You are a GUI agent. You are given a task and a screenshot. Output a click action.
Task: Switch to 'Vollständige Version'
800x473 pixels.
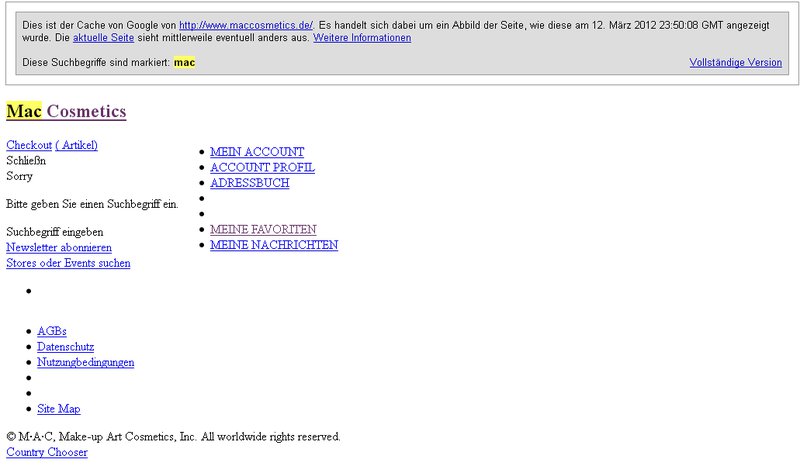(735, 62)
